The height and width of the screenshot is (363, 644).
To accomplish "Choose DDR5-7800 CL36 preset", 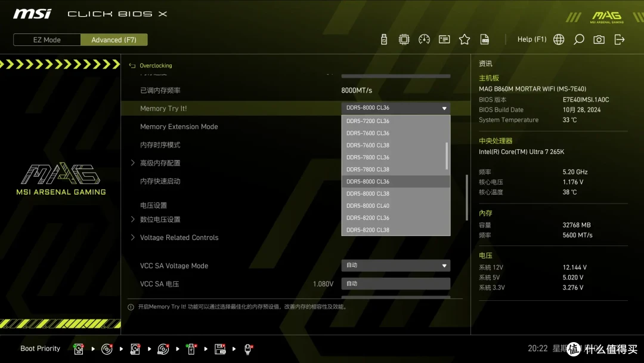I will (x=395, y=157).
